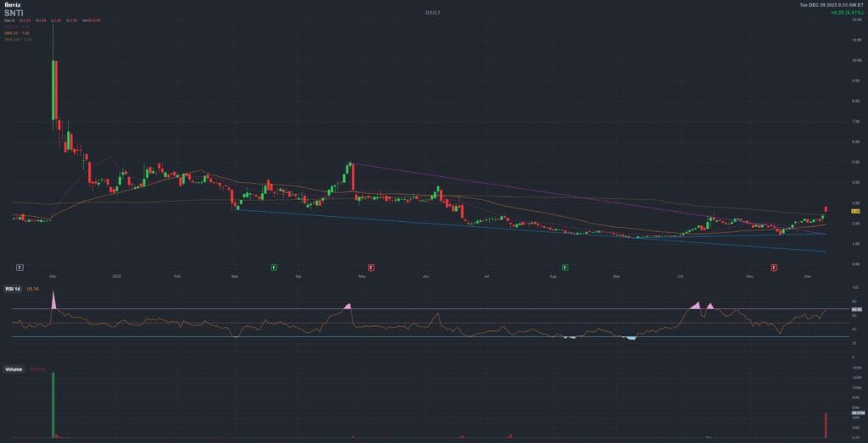This screenshot has height=443, width=868.
Task: Select the red earnings marker in November
Action: 774,267
